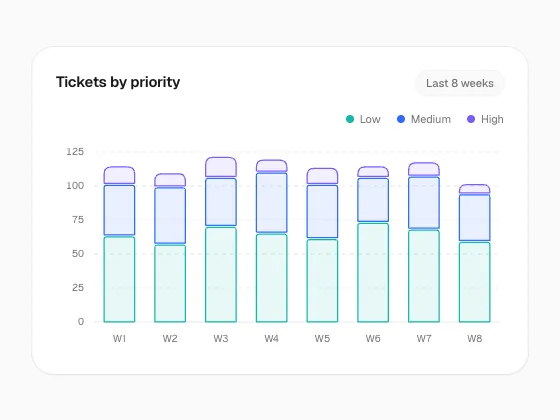560x420 pixels.
Task: Click the 100 y-axis value
Action: (75, 186)
